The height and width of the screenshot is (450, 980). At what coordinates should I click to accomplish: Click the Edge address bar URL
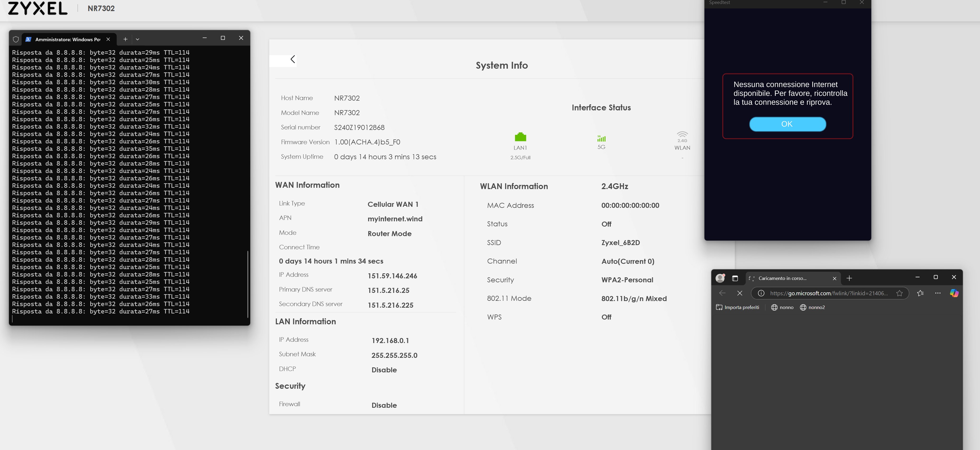(828, 293)
